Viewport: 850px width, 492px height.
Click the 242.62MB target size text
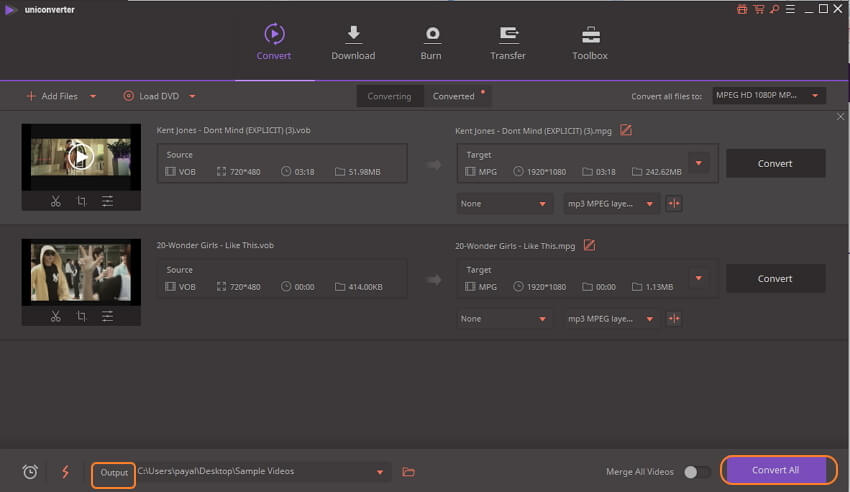click(664, 172)
